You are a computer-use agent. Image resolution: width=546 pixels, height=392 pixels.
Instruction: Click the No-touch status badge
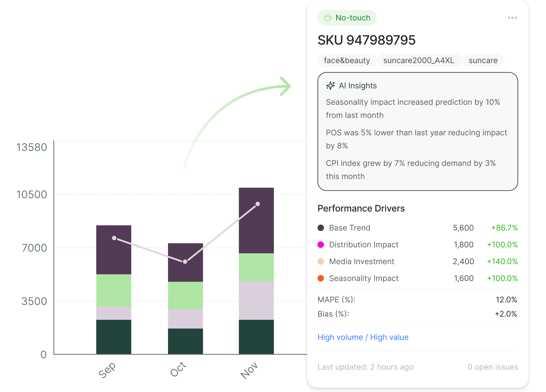[347, 18]
